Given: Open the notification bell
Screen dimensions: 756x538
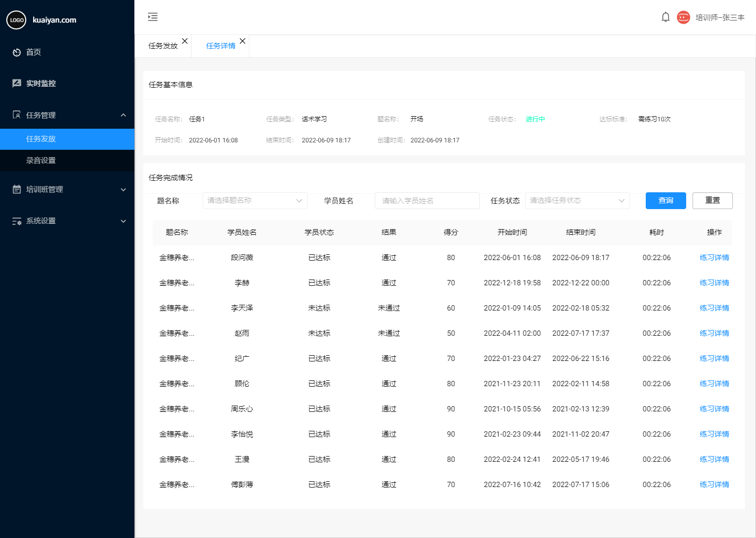Looking at the screenshot, I should [x=665, y=17].
